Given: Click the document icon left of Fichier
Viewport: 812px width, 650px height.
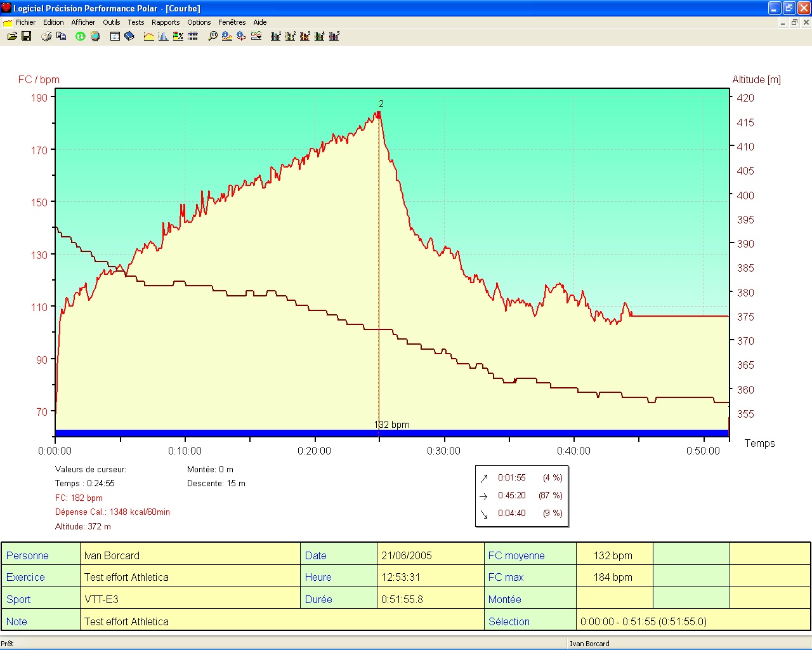Looking at the screenshot, I should [x=8, y=22].
